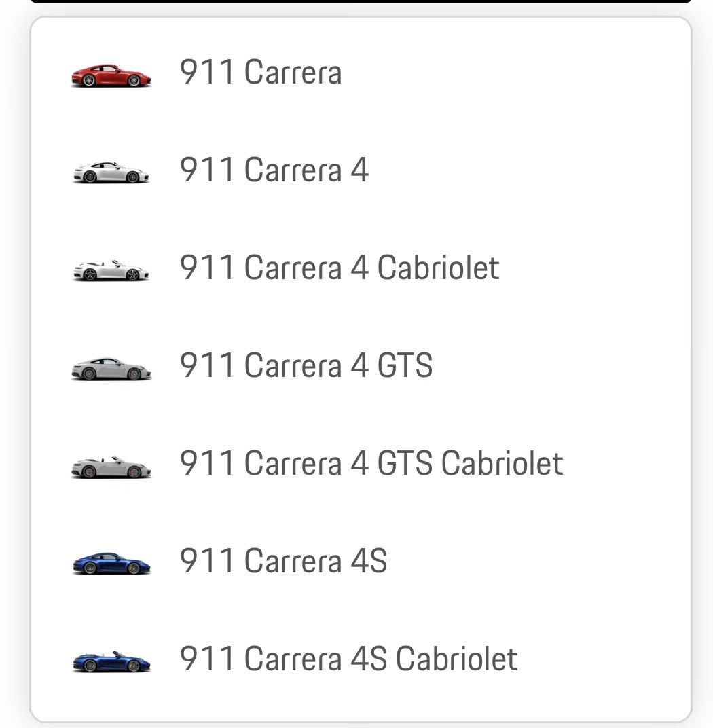Click the word Cabriolet in the Carrera 4 Cabriolet row
Screen dimensions: 713x728
click(438, 268)
